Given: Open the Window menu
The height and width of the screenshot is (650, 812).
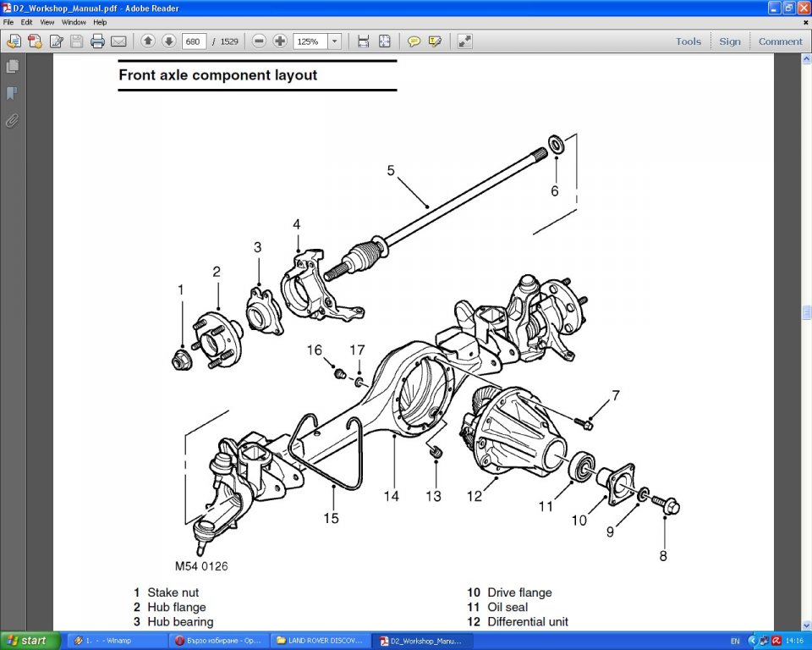Looking at the screenshot, I should tap(74, 22).
